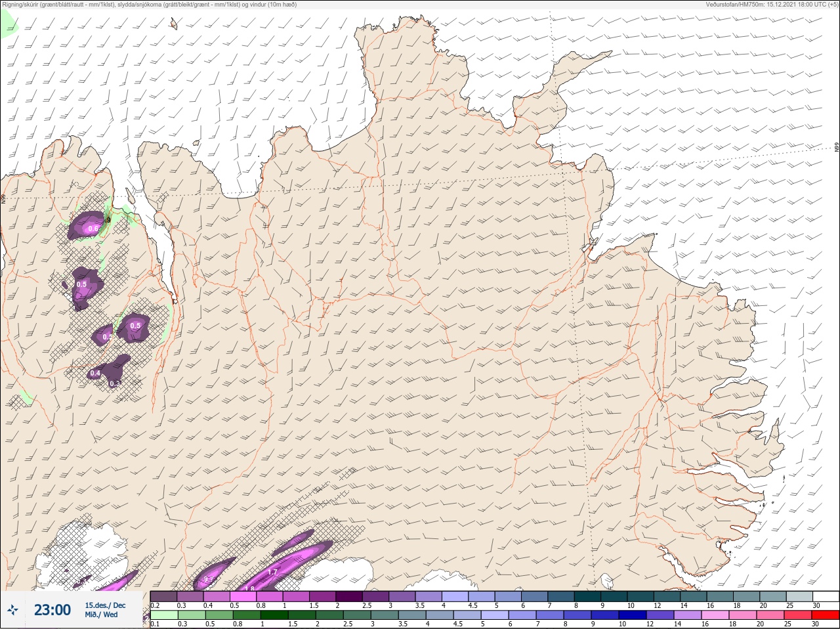The image size is (840, 629).
Task: Click the 23:00 forecast time display
Action: (x=52, y=610)
